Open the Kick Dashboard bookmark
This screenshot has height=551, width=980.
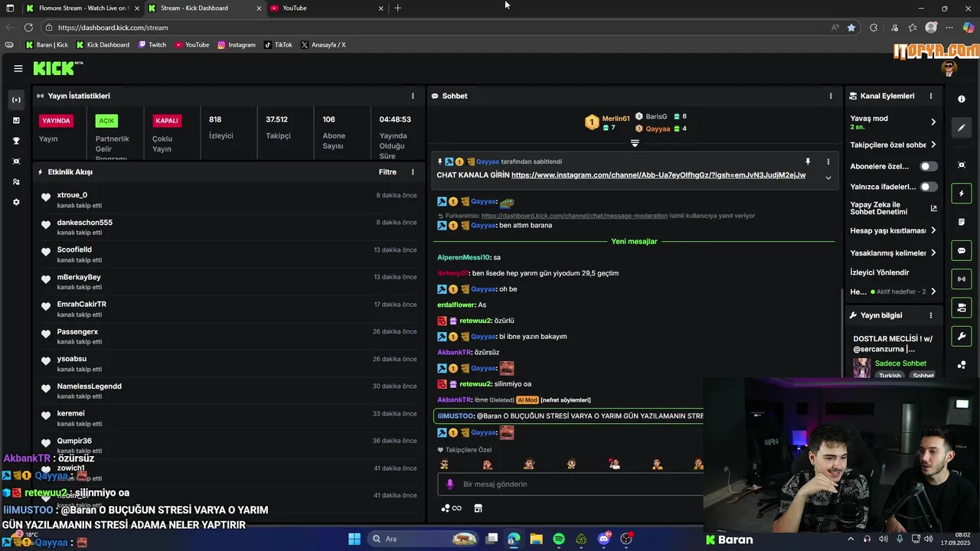click(103, 44)
